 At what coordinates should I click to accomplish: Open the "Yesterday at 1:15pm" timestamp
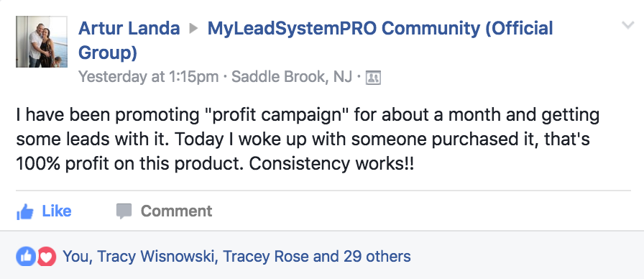(148, 77)
